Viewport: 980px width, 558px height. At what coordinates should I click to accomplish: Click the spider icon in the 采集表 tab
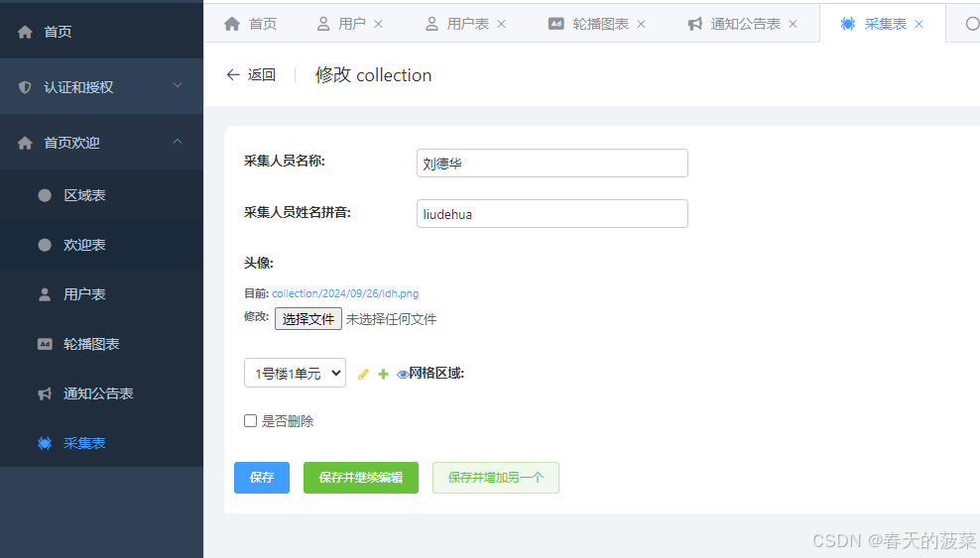point(848,24)
